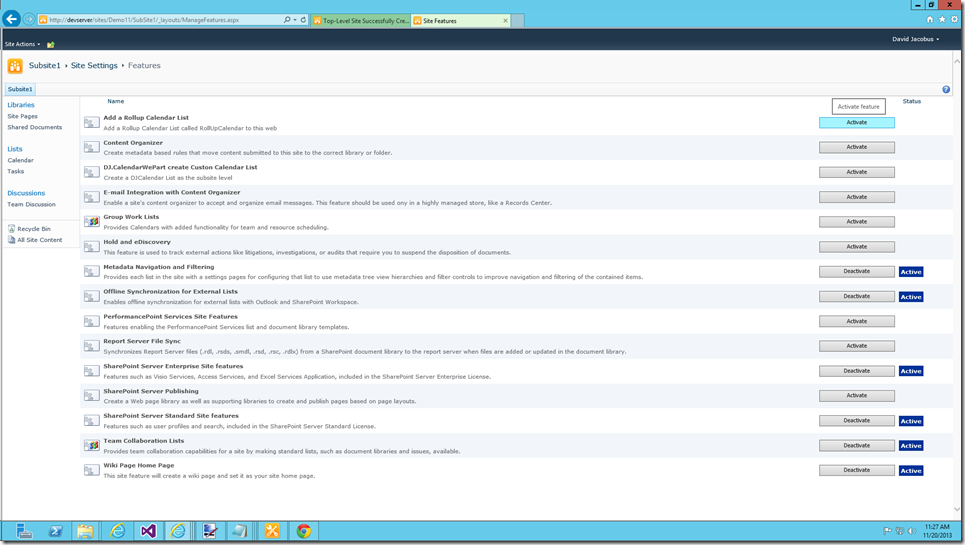The image size is (965, 545).
Task: Open the Discussions heading link
Action: (26, 193)
